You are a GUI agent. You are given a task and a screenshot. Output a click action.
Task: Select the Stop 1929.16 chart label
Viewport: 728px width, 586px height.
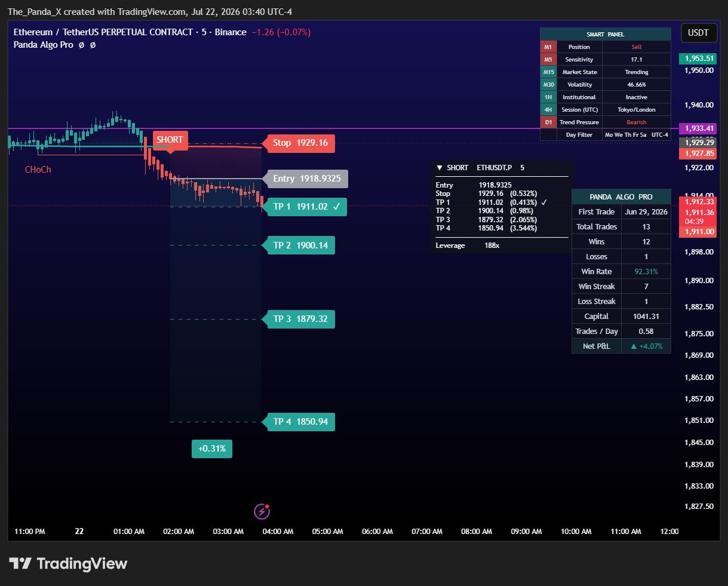(300, 143)
